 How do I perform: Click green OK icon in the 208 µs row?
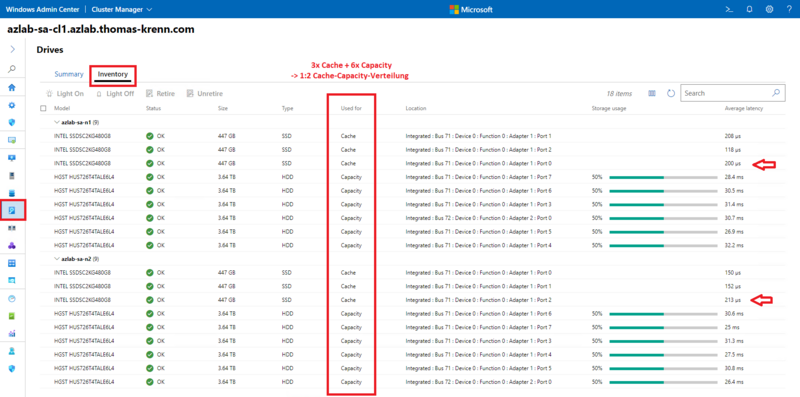point(149,136)
